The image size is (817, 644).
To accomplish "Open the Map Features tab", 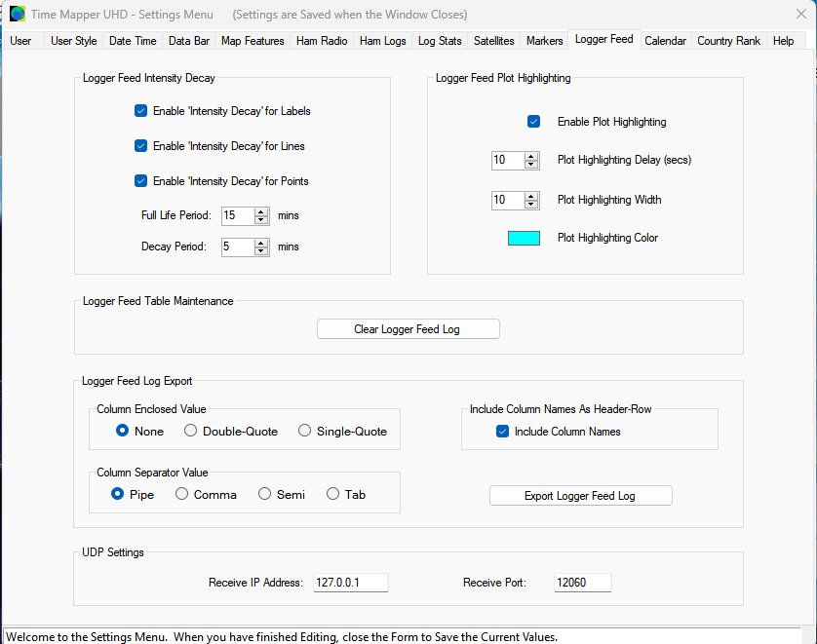I will 253,41.
